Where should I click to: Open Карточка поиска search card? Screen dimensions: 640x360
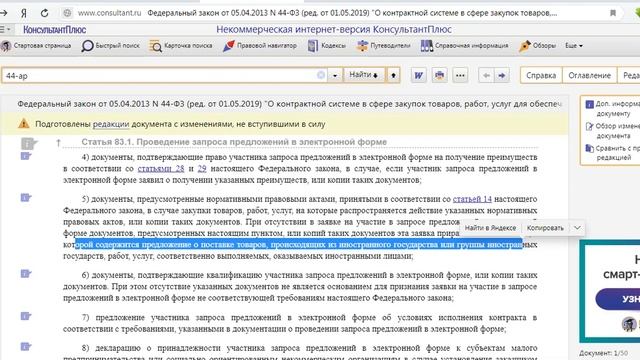pyautogui.click(x=181, y=46)
